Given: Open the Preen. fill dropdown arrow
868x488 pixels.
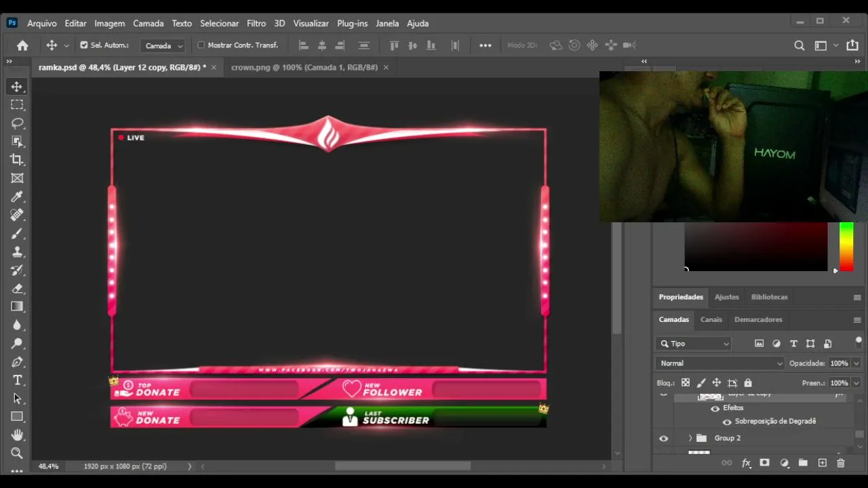Looking at the screenshot, I should point(856,383).
